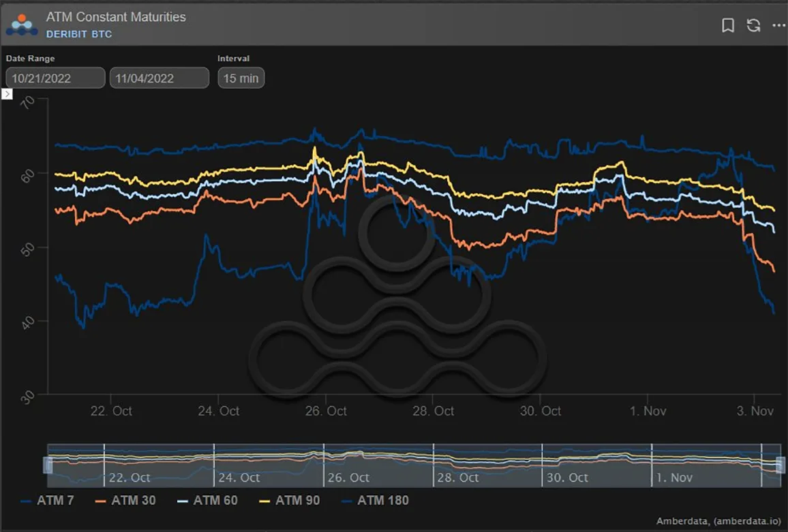Screen dimensions: 788x532
Task: Toggle the ATM 60 series legend
Action: click(207, 501)
